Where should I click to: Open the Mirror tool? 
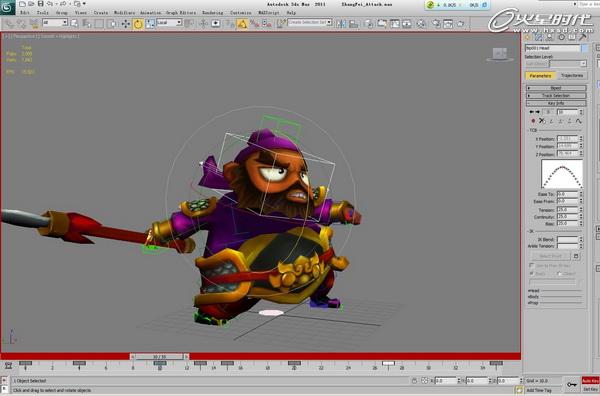click(x=341, y=24)
